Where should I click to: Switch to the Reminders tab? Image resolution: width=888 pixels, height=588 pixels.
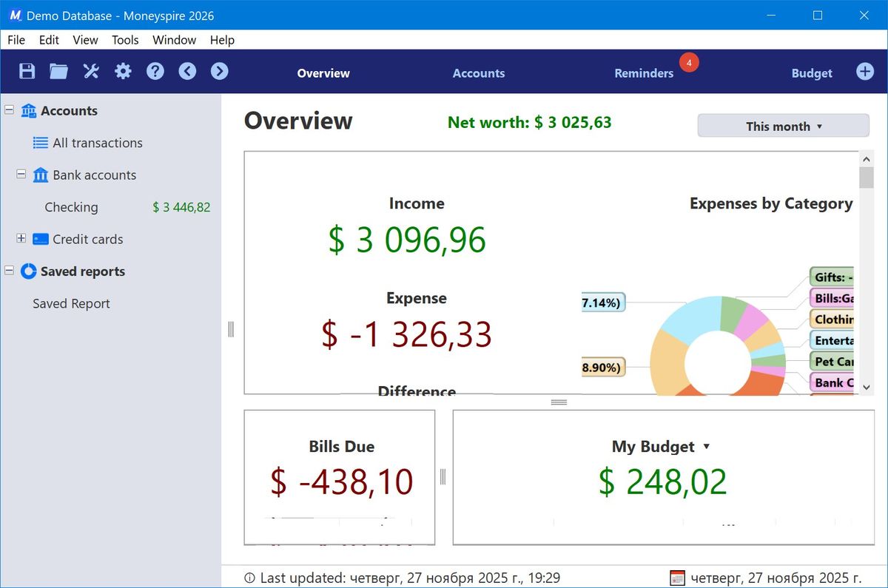(x=644, y=73)
